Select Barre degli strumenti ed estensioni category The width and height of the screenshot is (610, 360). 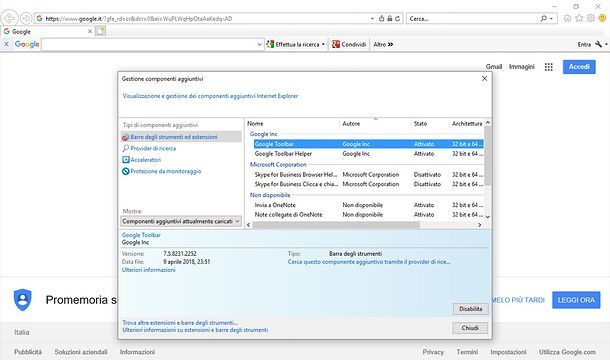click(x=181, y=137)
